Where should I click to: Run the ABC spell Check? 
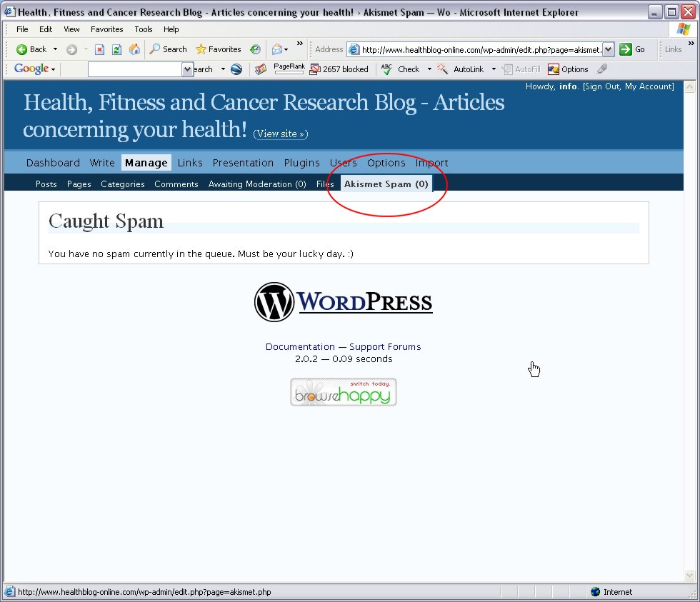point(401,69)
